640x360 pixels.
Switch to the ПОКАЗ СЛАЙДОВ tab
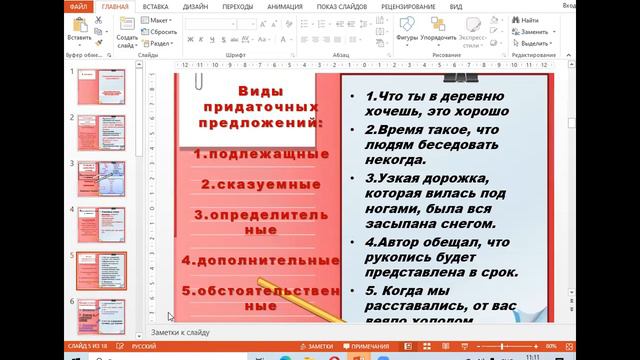pyautogui.click(x=342, y=7)
